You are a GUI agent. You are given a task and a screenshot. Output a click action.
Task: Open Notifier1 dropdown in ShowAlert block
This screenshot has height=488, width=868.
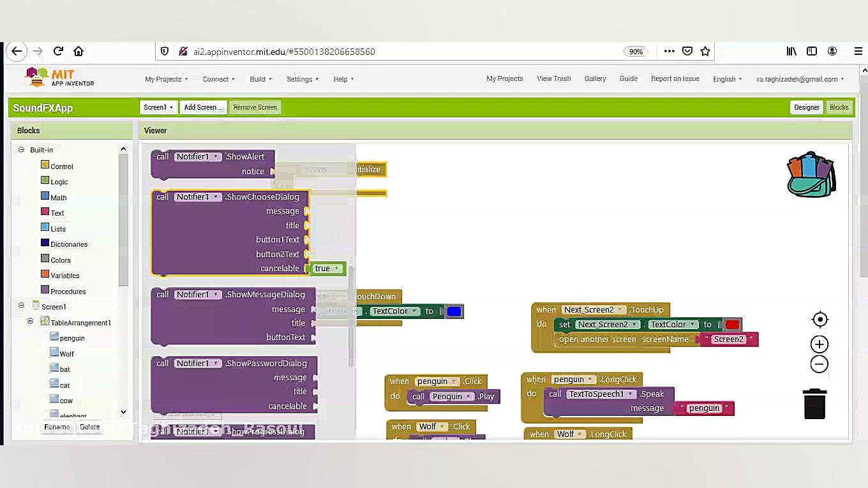(x=198, y=157)
